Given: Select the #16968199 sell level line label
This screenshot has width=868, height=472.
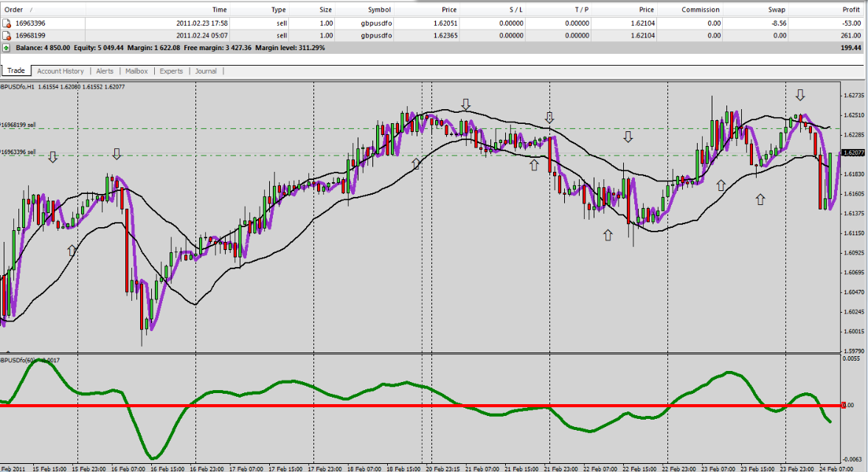Looking at the screenshot, I should pos(18,125).
